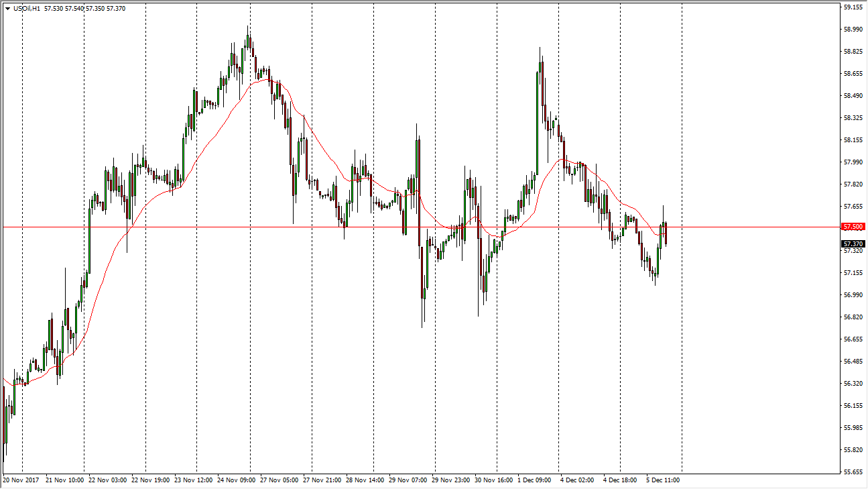The height and width of the screenshot is (489, 868).
Task: Click the 29 Nov 07:00 time label
Action: coord(410,480)
